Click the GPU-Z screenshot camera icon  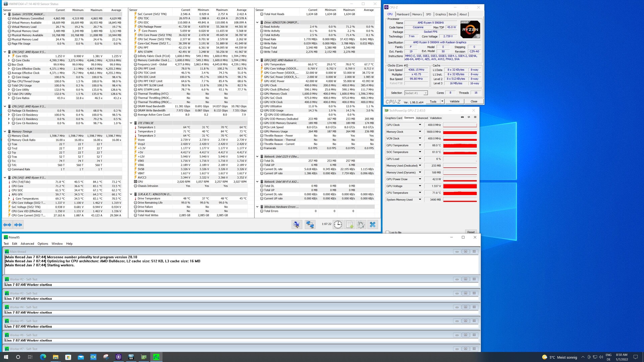coord(462,117)
